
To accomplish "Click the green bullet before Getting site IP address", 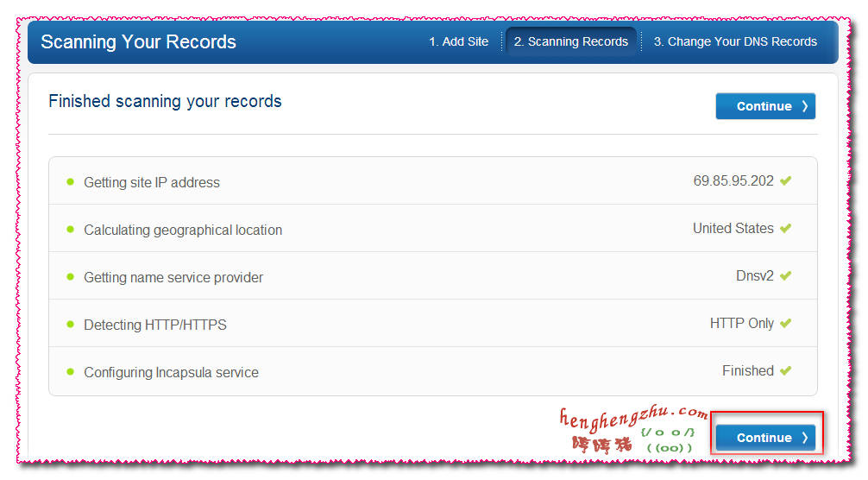I will (70, 182).
